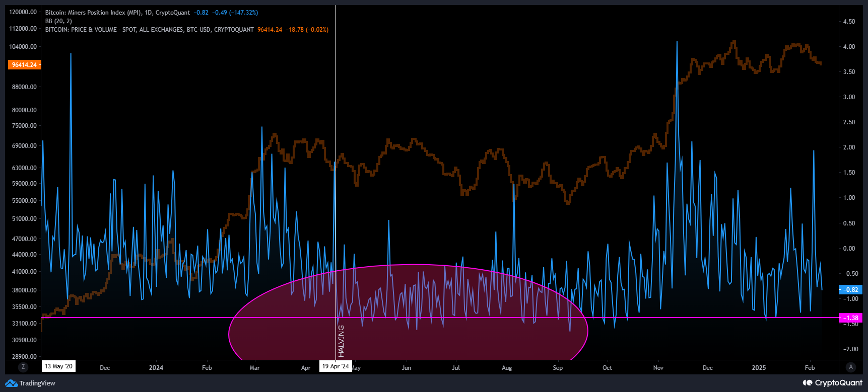Image resolution: width=868 pixels, height=392 pixels.
Task: Click the Sep time axis label
Action: [x=558, y=368]
